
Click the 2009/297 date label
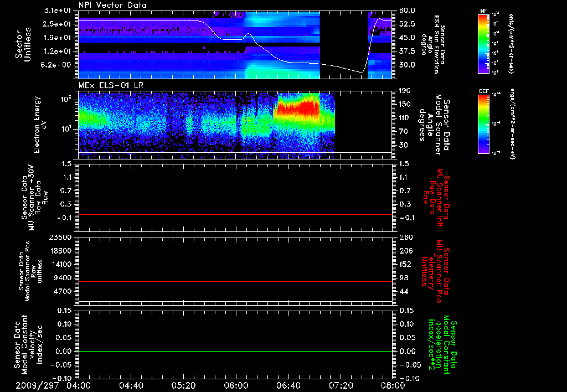click(x=37, y=385)
